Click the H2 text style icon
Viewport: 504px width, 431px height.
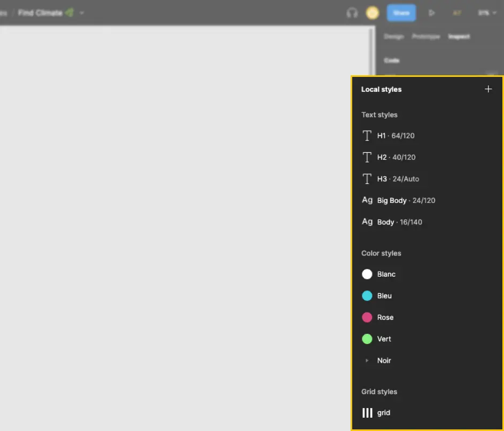point(367,157)
